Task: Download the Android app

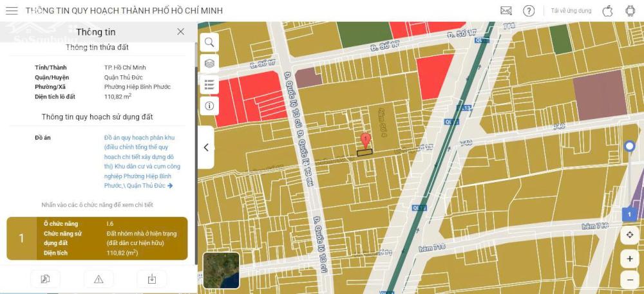Action: click(630, 11)
